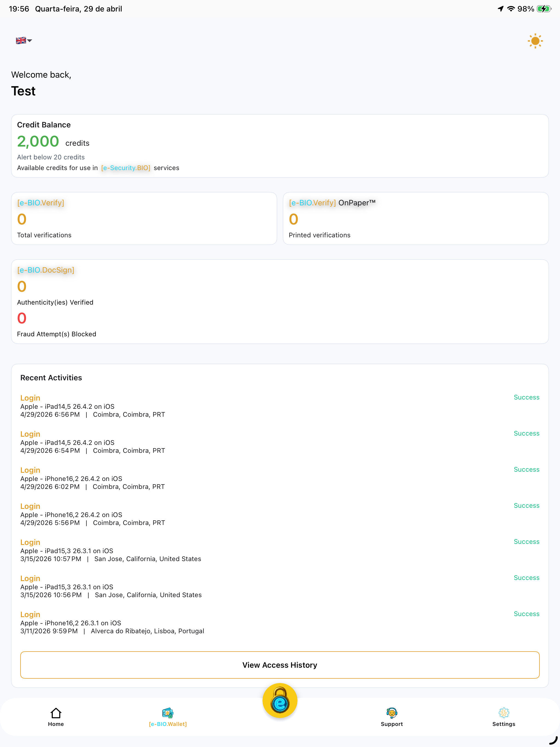The image size is (560, 747).
Task: Open the language flag dropdown
Action: pyautogui.click(x=24, y=40)
